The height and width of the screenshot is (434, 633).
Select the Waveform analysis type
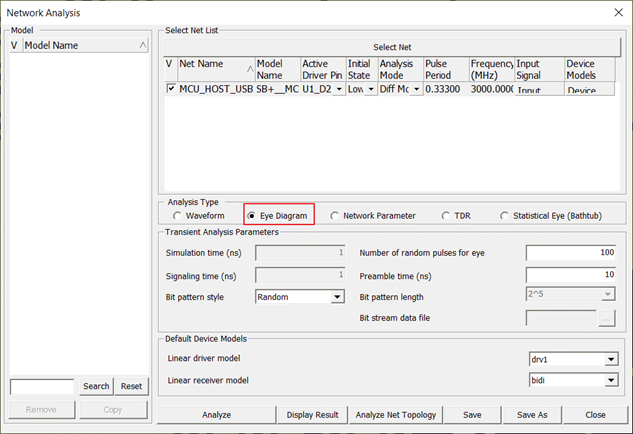(178, 215)
